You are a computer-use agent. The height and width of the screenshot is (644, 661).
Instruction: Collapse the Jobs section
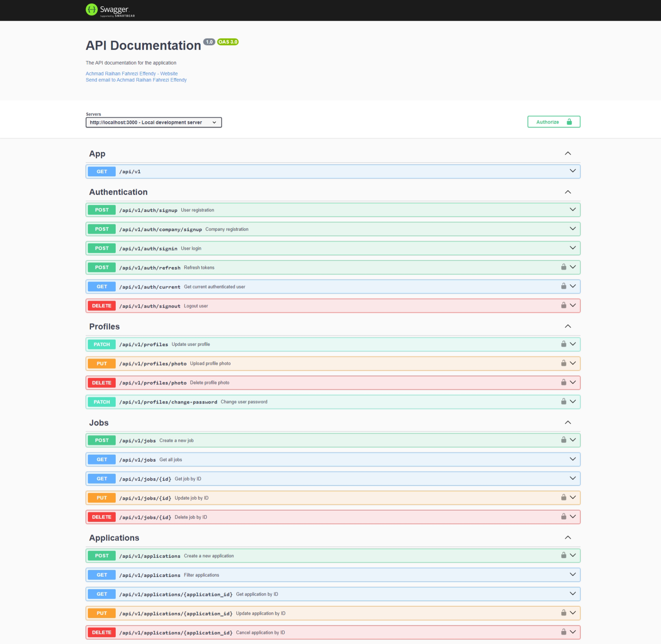(568, 423)
